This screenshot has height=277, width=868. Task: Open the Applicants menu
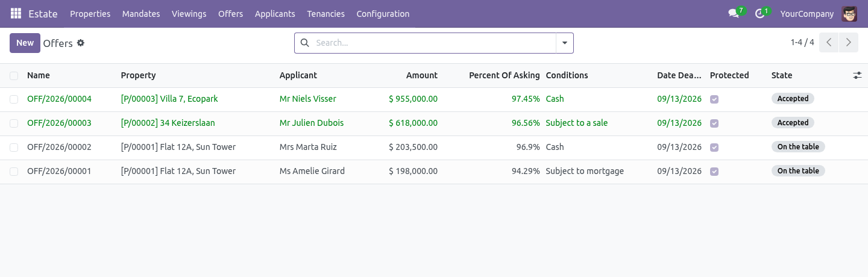(x=275, y=13)
